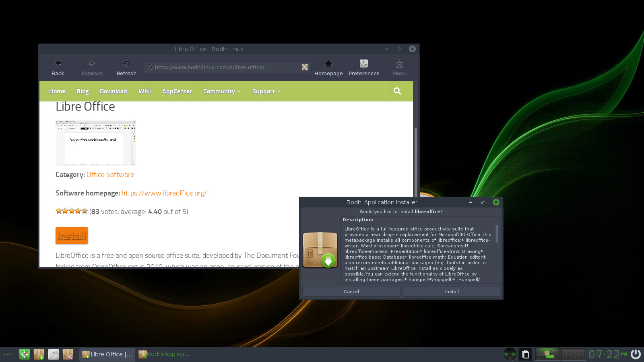Follow the Office Software category link
The image size is (644, 362).
(110, 175)
